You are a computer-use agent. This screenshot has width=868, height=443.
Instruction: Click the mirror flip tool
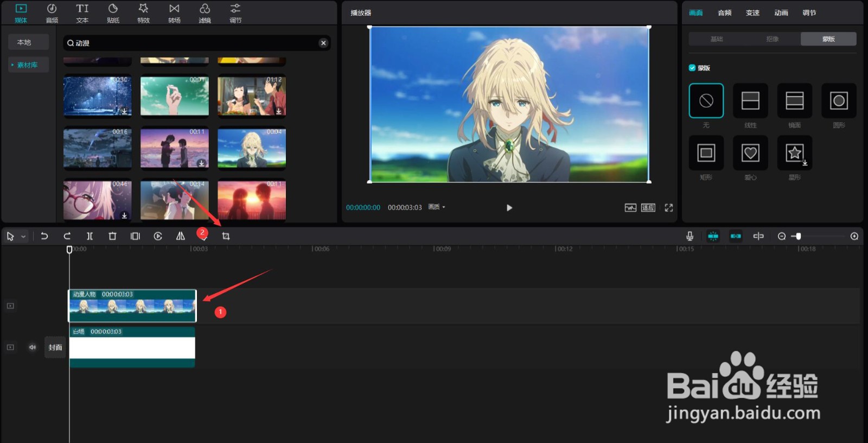pyautogui.click(x=181, y=236)
